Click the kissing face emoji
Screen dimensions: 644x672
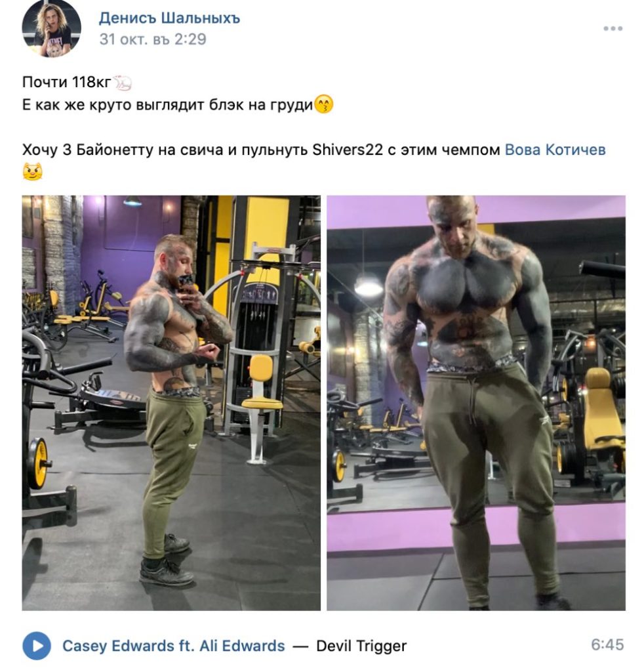point(324,104)
